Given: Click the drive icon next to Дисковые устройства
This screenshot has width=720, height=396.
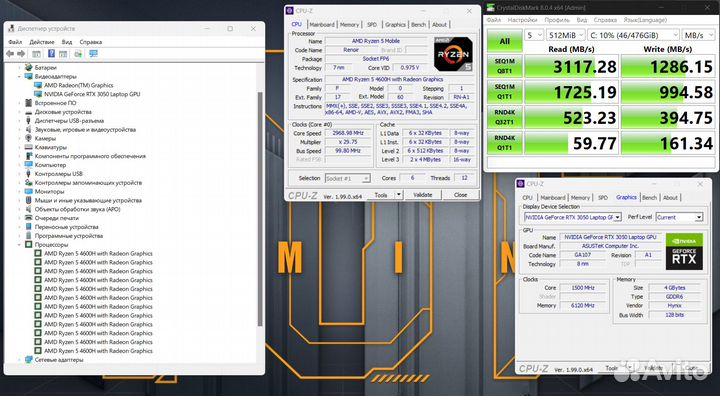Looking at the screenshot, I should coord(28,112).
